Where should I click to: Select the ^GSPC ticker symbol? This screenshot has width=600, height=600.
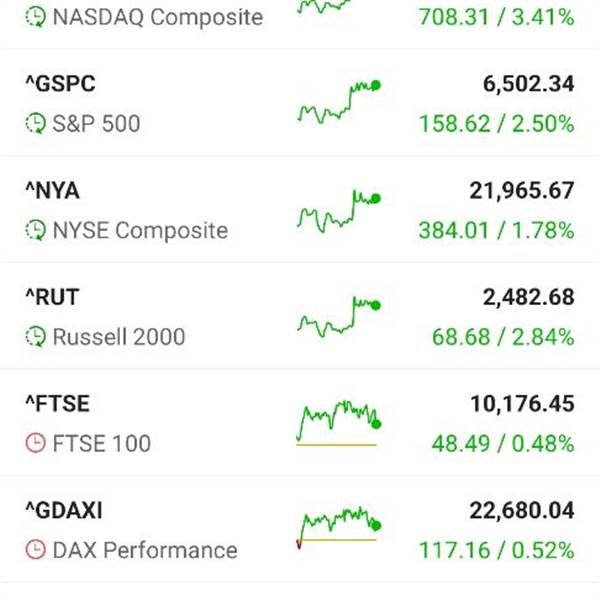[x=60, y=84]
